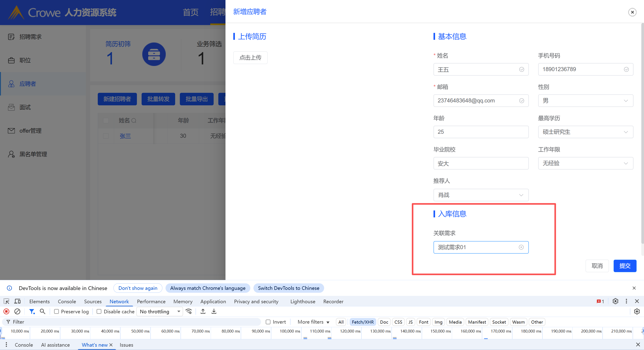
Task: Switch to the Console DevTools tab
Action: (x=67, y=301)
